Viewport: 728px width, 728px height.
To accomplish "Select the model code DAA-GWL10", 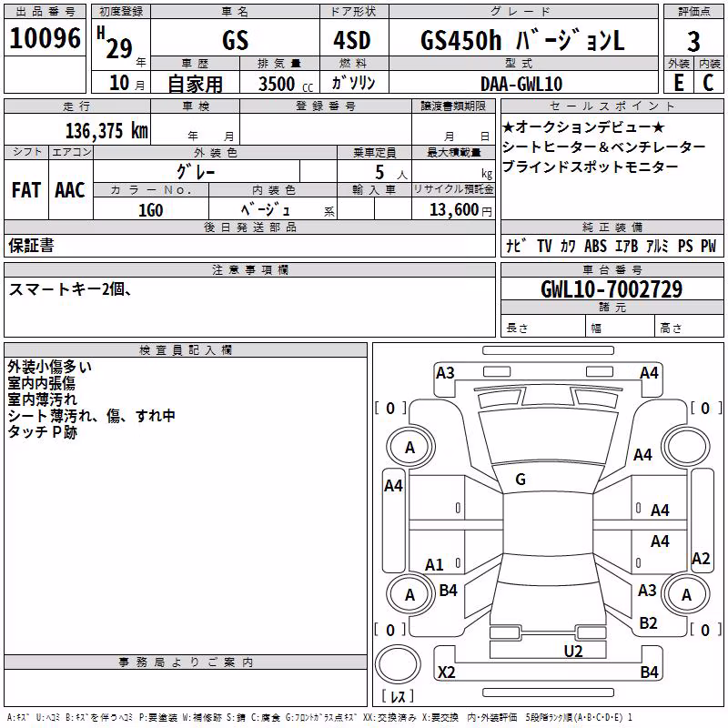I will 521,84.
